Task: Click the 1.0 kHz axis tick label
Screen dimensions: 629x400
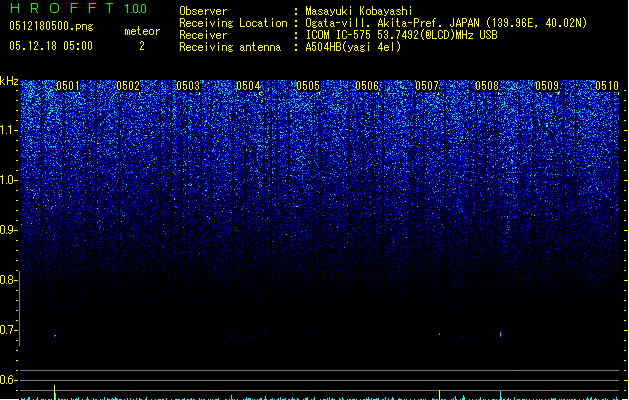Action: coord(8,180)
